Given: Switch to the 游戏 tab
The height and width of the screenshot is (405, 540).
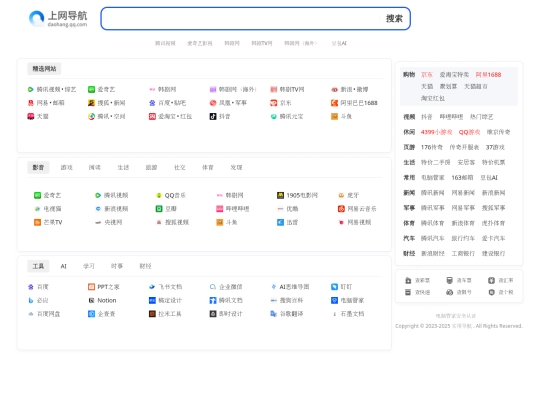Looking at the screenshot, I should (x=66, y=168).
